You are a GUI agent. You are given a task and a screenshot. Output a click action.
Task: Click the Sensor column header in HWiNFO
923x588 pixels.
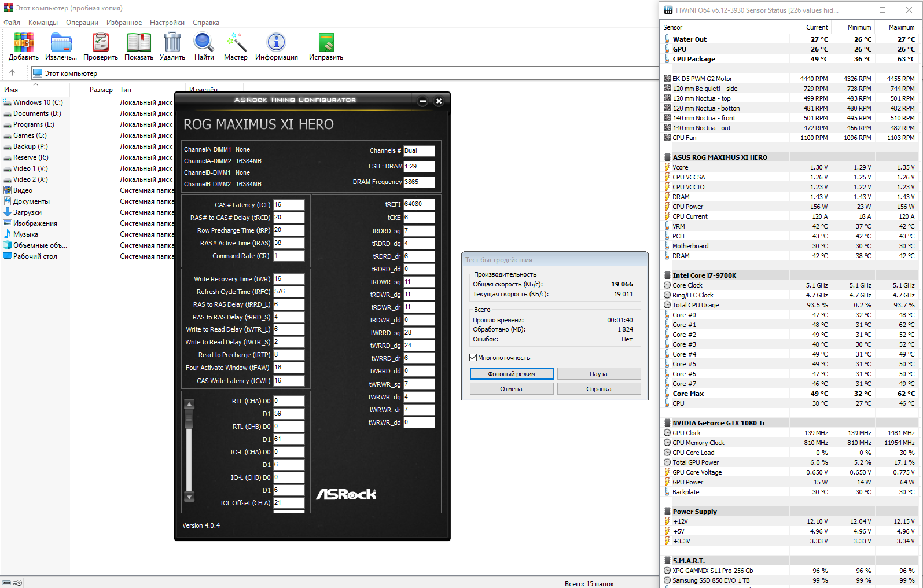click(725, 27)
